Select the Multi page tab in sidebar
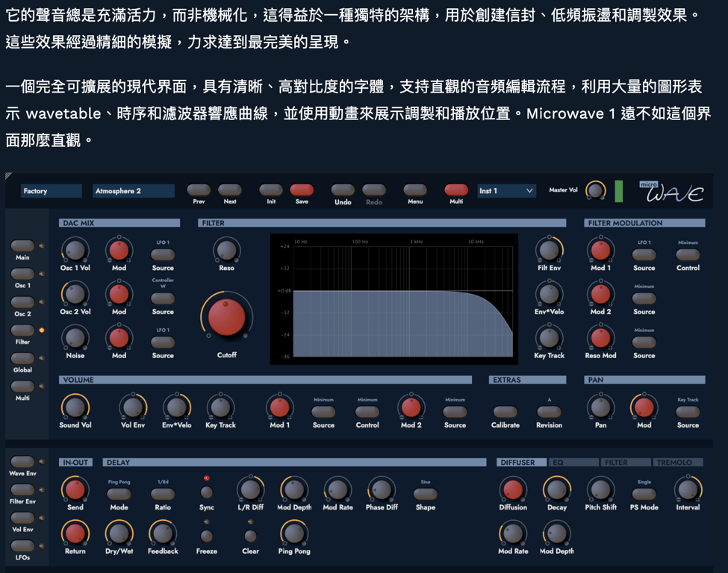Screen dimensions: 728x573 (x=22, y=386)
